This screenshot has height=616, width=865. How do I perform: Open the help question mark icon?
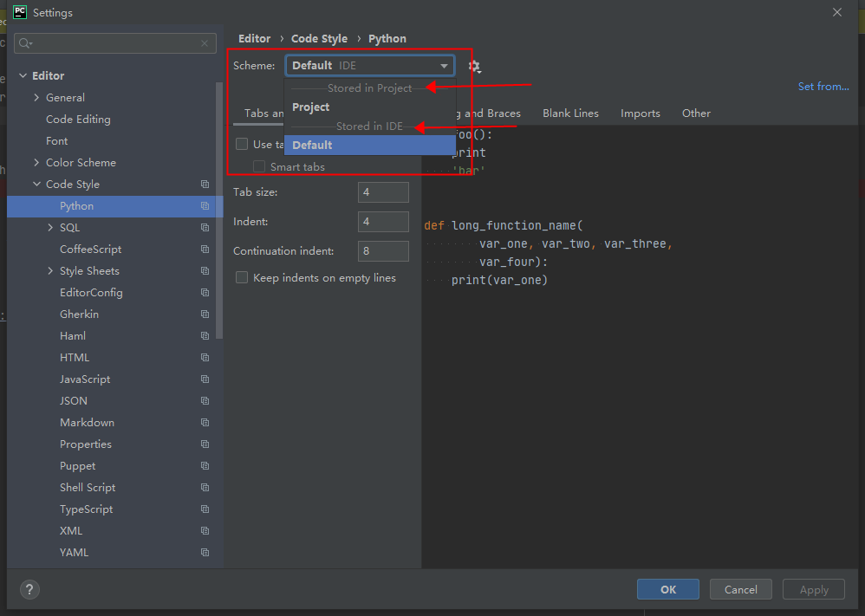[x=29, y=589]
